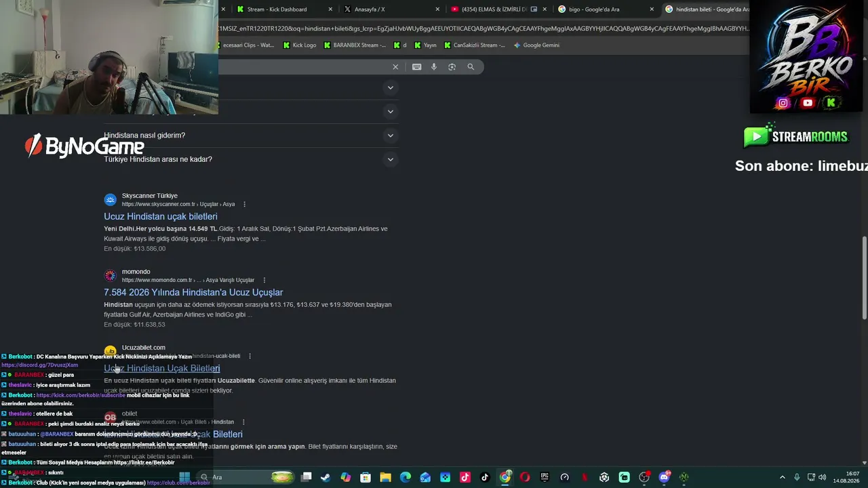Screen dimensions: 868x488
Task: Open 7.584 2026 Yılında Hindistan'a Ucuz Uçuşlar
Action: point(193,292)
